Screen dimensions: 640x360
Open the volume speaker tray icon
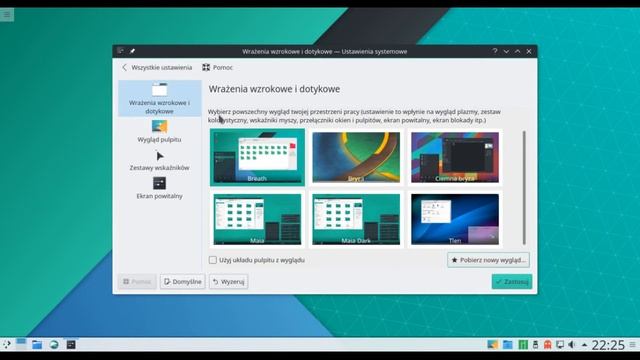click(x=572, y=345)
